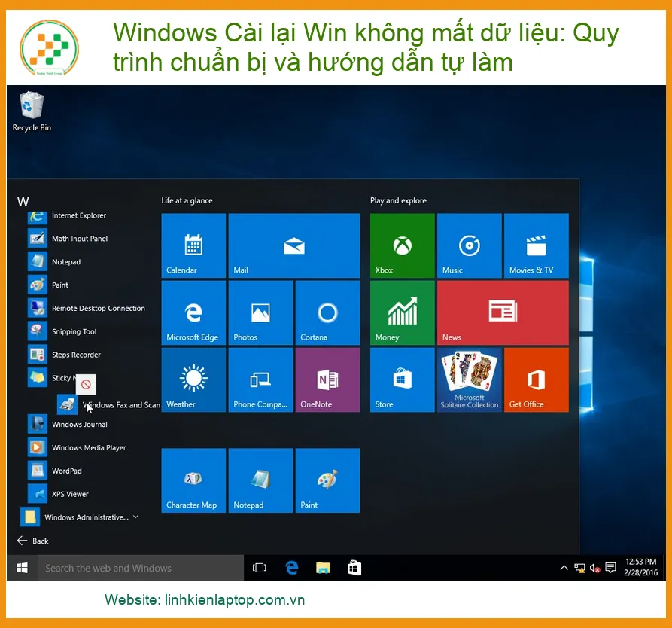The image size is (672, 628).
Task: Open Microsoft Solitaire Collection tile
Action: click(470, 380)
